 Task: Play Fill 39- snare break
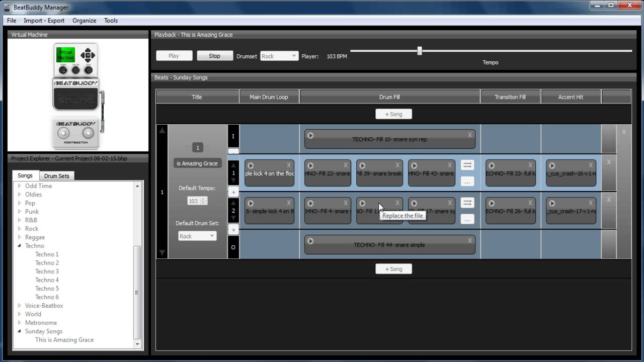click(x=362, y=165)
